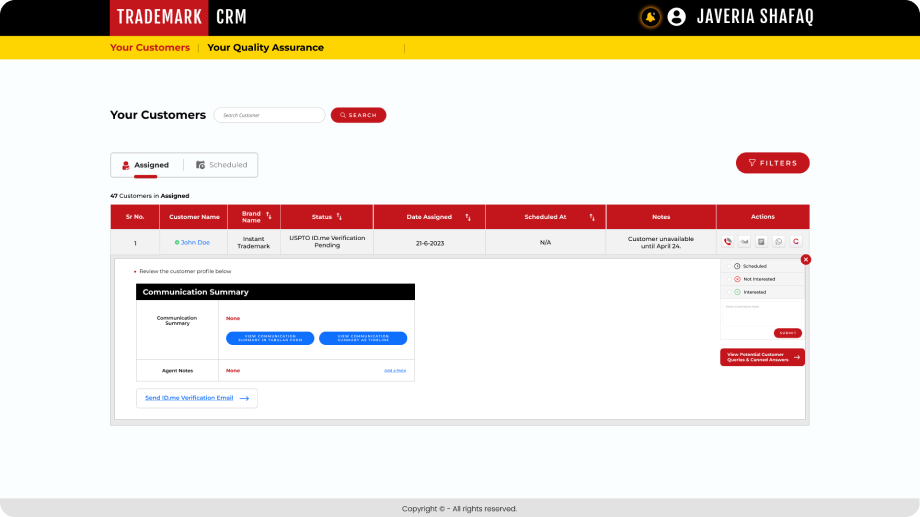Sort by Brand Name column arrows
Viewport: 920px width, 517px height.
click(268, 216)
